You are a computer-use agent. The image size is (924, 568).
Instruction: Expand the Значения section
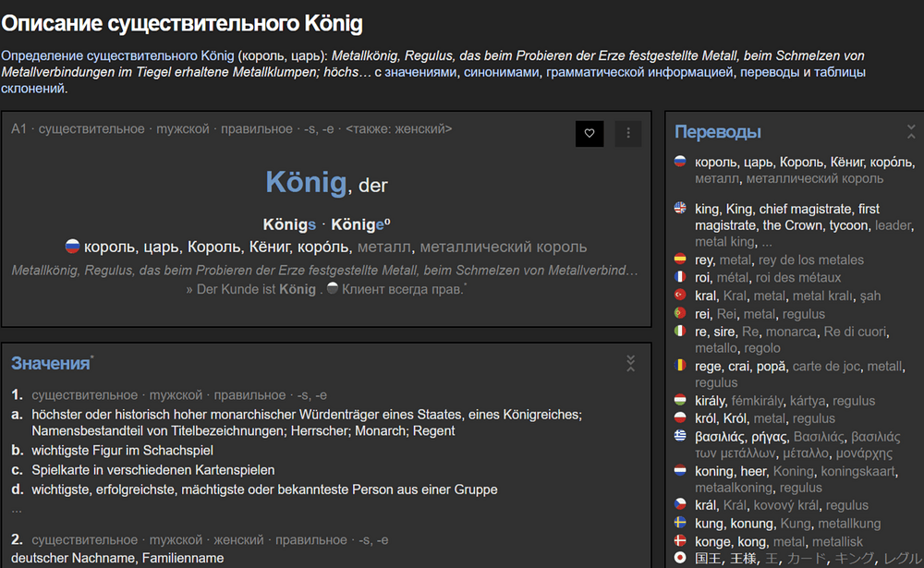(630, 363)
